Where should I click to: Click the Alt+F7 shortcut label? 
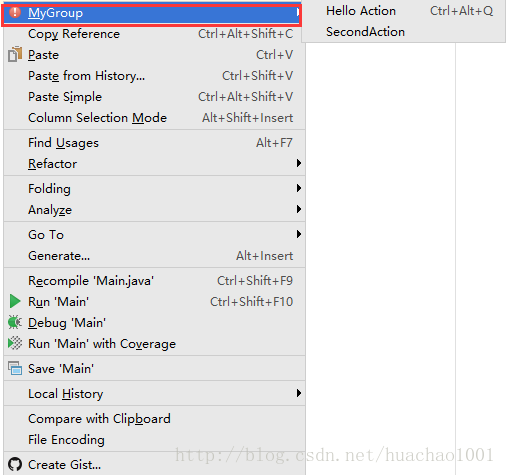274,143
